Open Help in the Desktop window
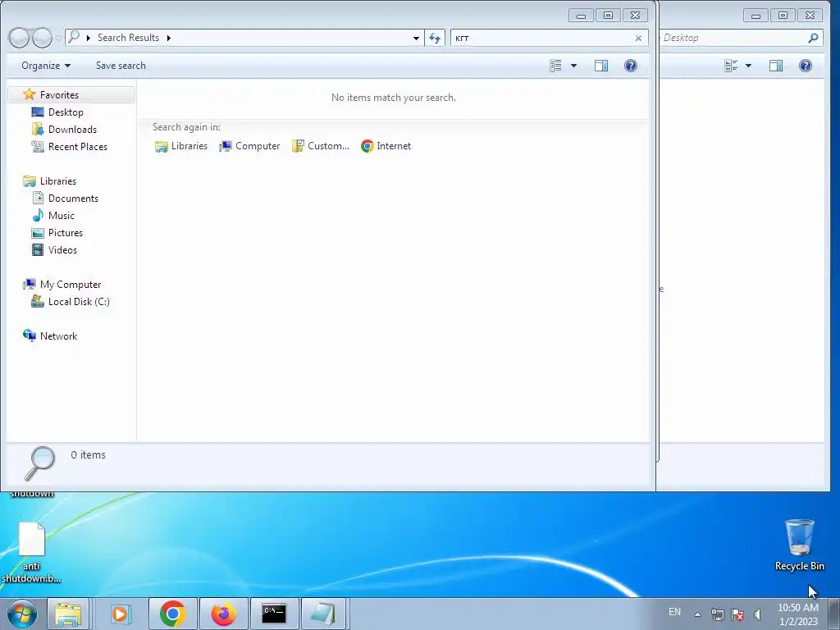Image resolution: width=840 pixels, height=630 pixels. pyautogui.click(x=806, y=66)
